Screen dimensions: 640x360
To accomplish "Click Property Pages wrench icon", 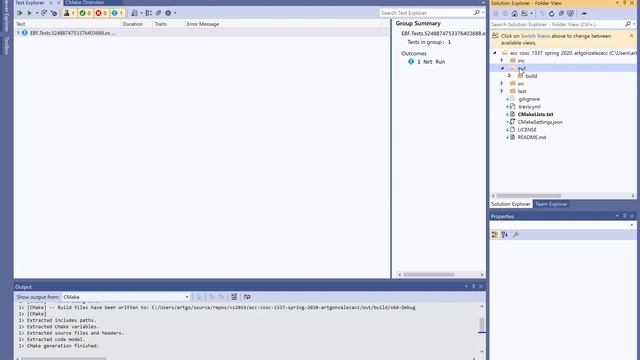I will pyautogui.click(x=516, y=235).
